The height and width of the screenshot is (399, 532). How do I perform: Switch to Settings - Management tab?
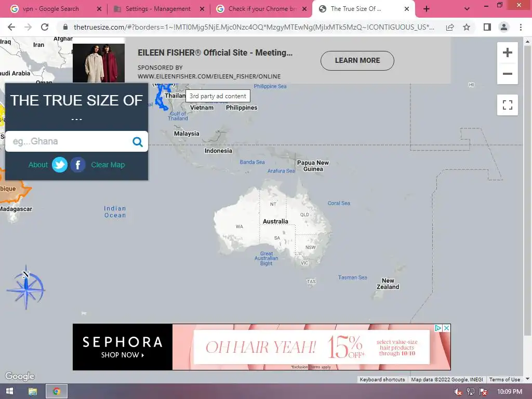click(x=158, y=9)
